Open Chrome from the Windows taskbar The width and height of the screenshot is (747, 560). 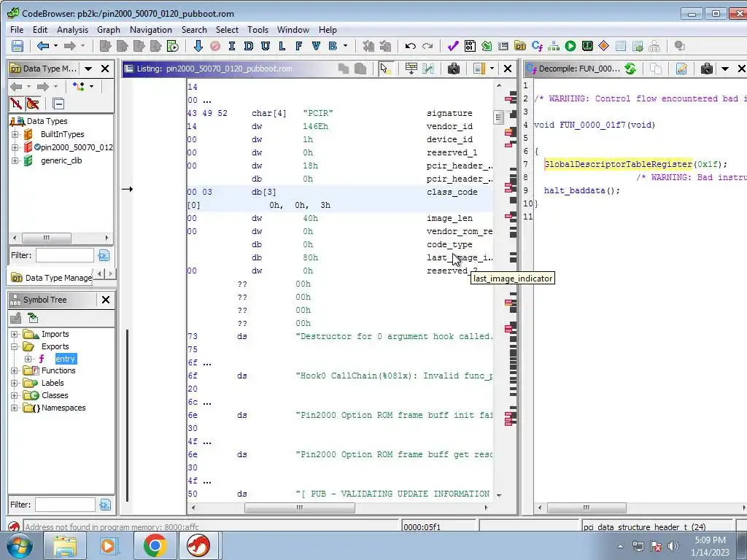(155, 545)
